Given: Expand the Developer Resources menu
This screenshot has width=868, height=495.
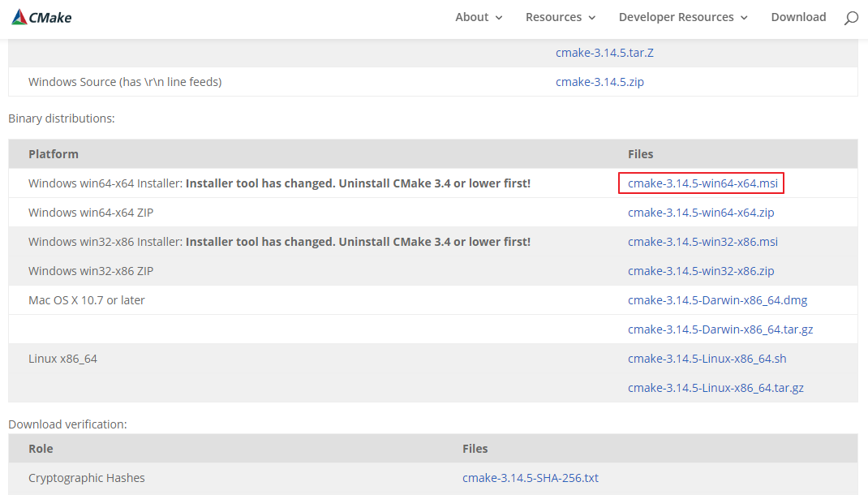Looking at the screenshot, I should coord(683,17).
